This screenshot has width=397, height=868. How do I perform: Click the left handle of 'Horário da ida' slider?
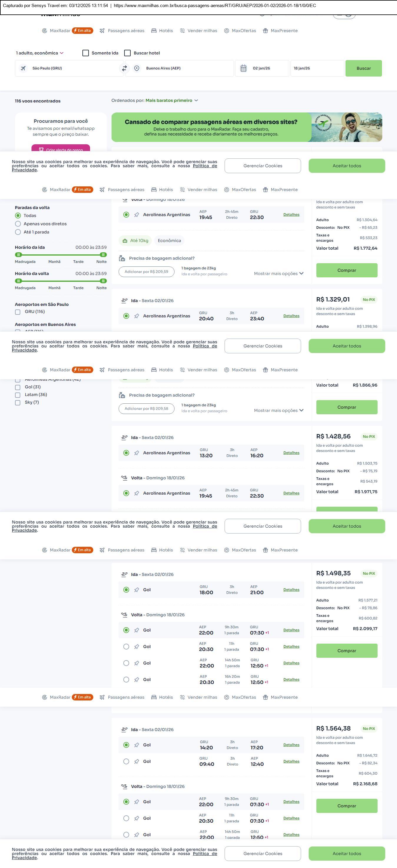[19, 255]
